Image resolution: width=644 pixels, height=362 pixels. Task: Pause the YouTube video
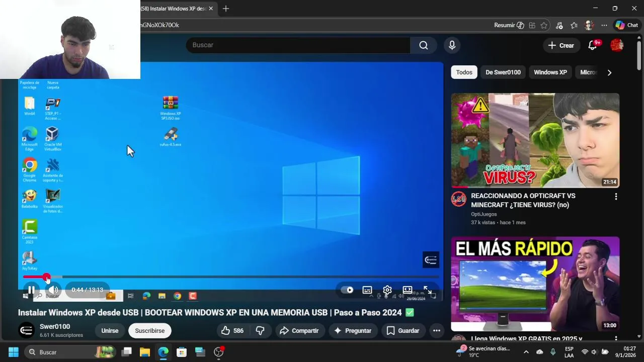point(31,290)
